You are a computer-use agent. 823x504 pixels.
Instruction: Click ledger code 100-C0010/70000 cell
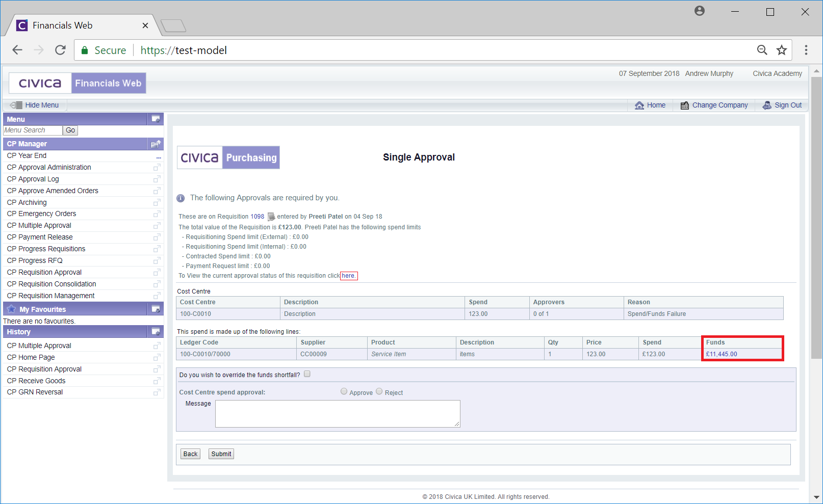coord(236,354)
